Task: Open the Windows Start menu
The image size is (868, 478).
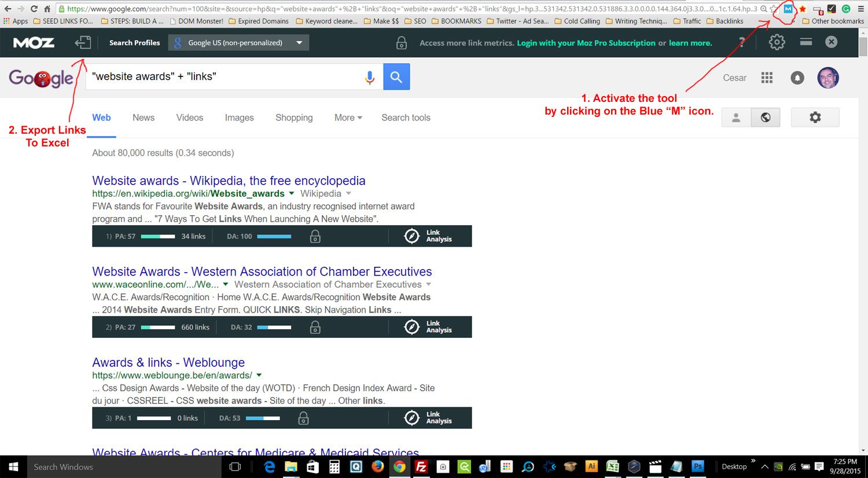Action: tap(13, 466)
